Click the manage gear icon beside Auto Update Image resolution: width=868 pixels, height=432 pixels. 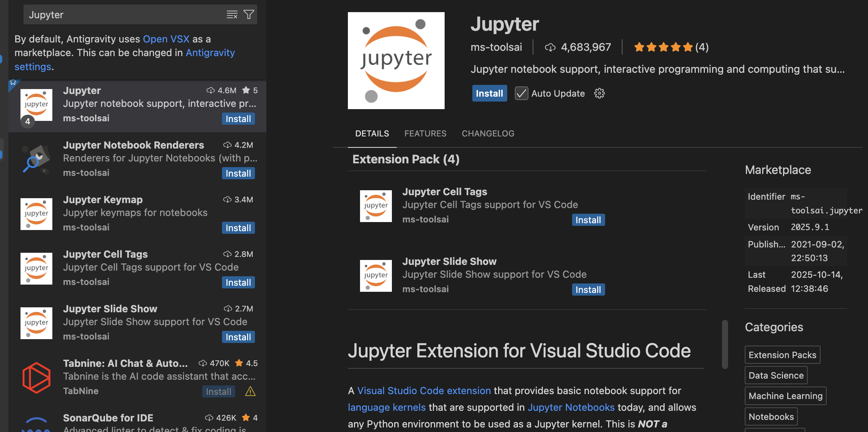(x=599, y=93)
